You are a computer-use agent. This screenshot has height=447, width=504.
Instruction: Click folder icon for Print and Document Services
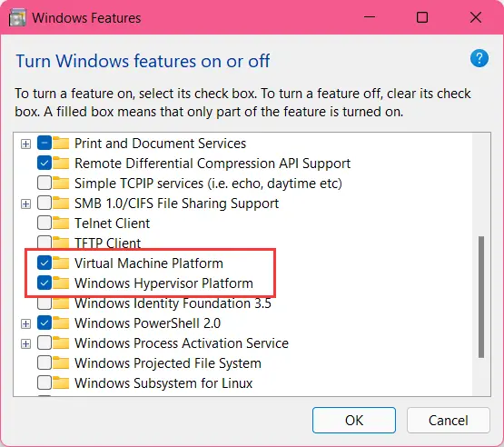pos(61,144)
